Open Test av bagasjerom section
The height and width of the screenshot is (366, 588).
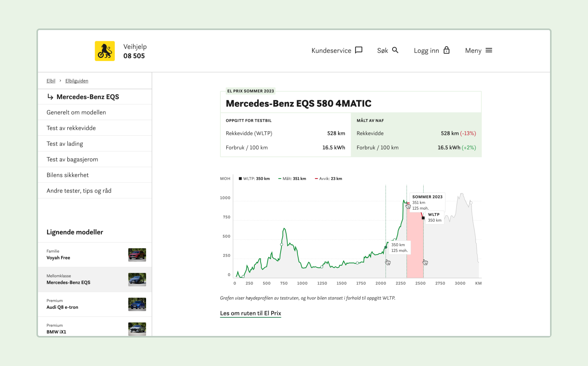[95, 159]
